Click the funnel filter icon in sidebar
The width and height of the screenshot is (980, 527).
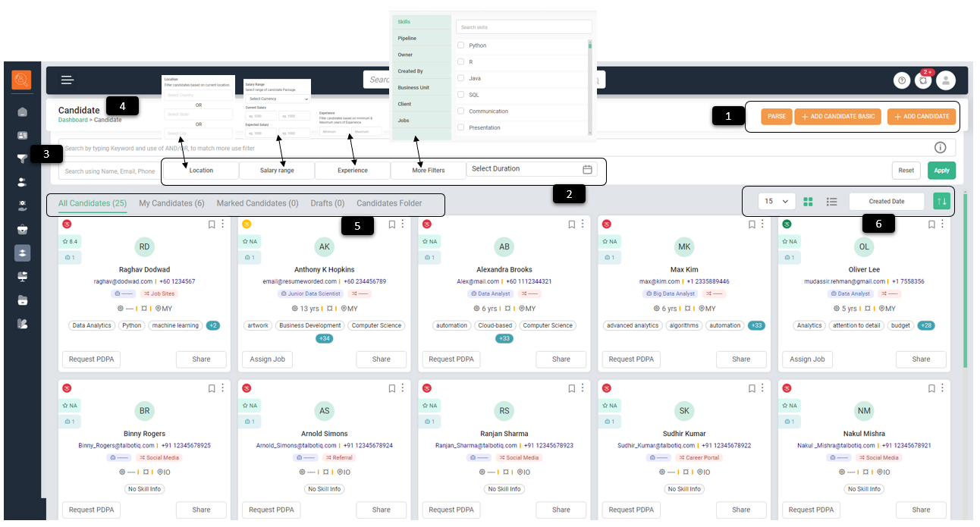(x=22, y=158)
